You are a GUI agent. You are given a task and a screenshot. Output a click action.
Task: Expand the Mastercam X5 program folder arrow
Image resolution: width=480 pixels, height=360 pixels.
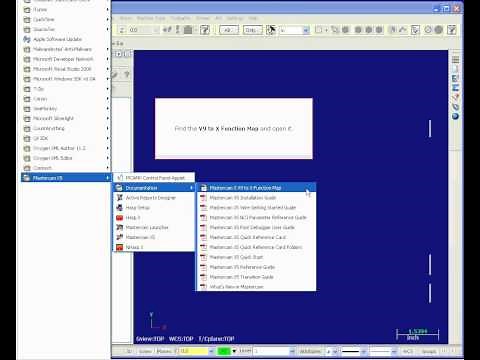(x=107, y=178)
